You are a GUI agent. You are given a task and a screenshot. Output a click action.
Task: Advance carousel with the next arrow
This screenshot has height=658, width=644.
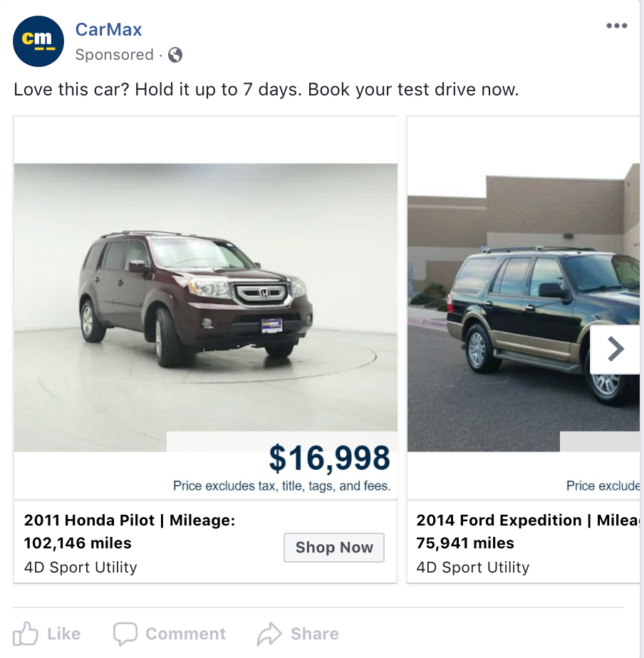click(615, 349)
